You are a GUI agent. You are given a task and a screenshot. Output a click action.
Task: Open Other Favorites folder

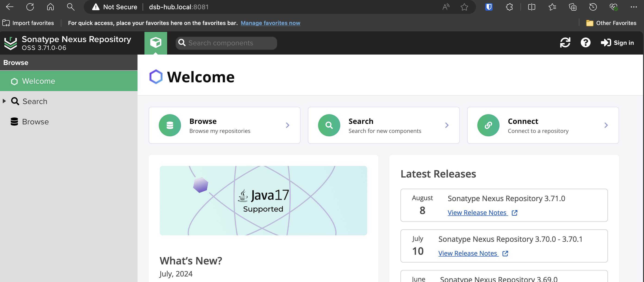click(611, 23)
